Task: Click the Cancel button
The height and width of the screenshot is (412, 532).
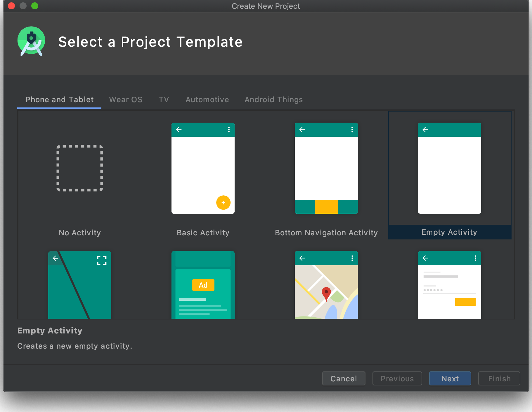Action: click(344, 378)
